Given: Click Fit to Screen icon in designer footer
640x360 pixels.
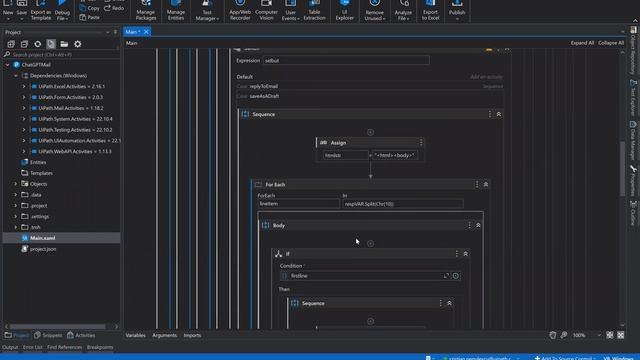Looking at the screenshot, I should click(609, 335).
